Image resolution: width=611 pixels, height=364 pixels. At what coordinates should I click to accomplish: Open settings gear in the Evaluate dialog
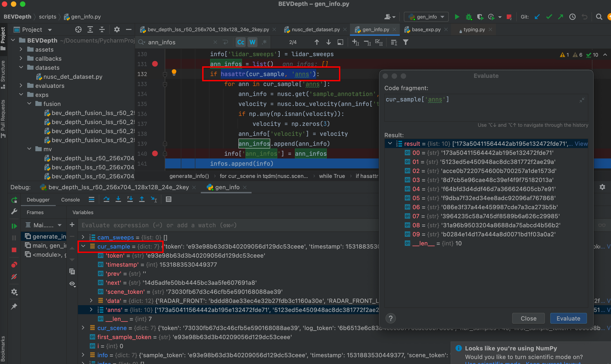602,187
